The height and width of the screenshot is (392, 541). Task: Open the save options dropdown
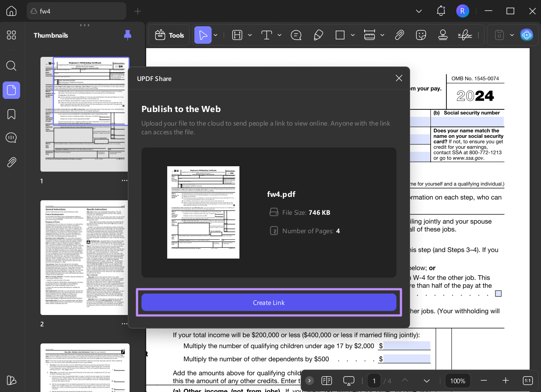tap(511, 35)
